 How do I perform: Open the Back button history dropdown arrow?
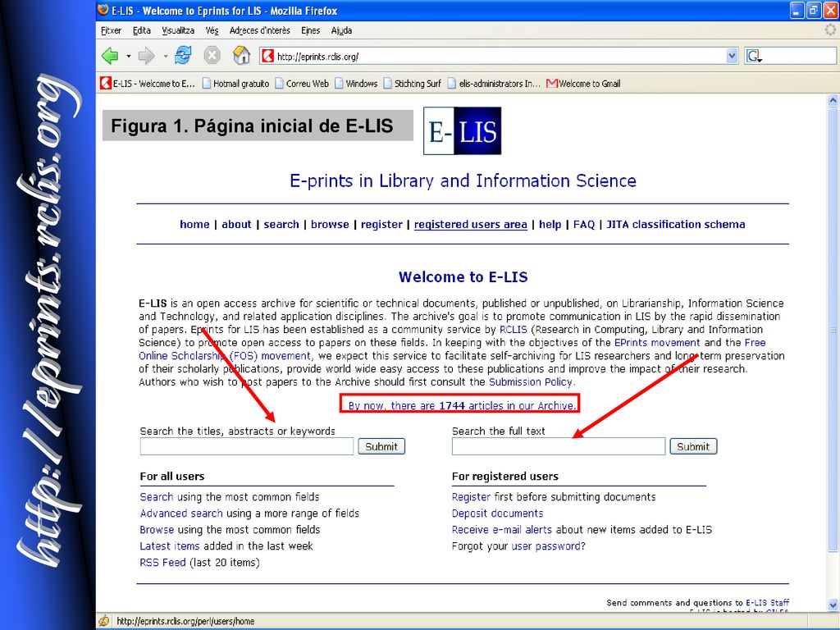(129, 56)
